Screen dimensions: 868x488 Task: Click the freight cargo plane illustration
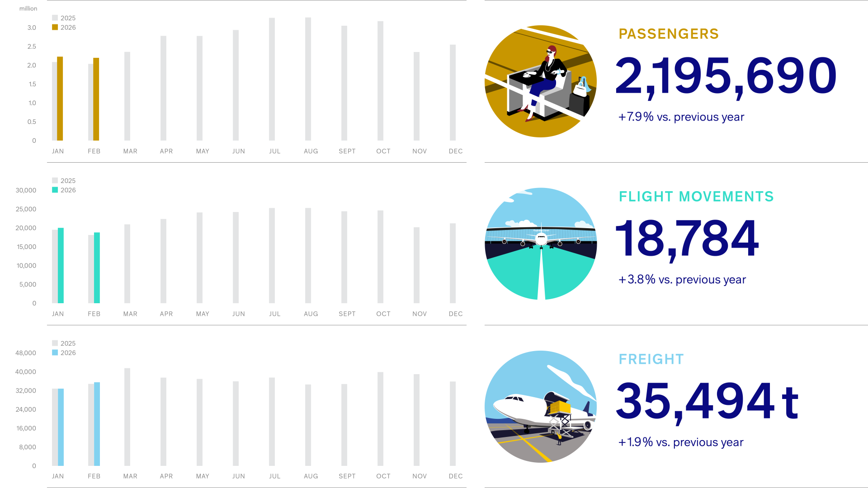click(x=541, y=407)
